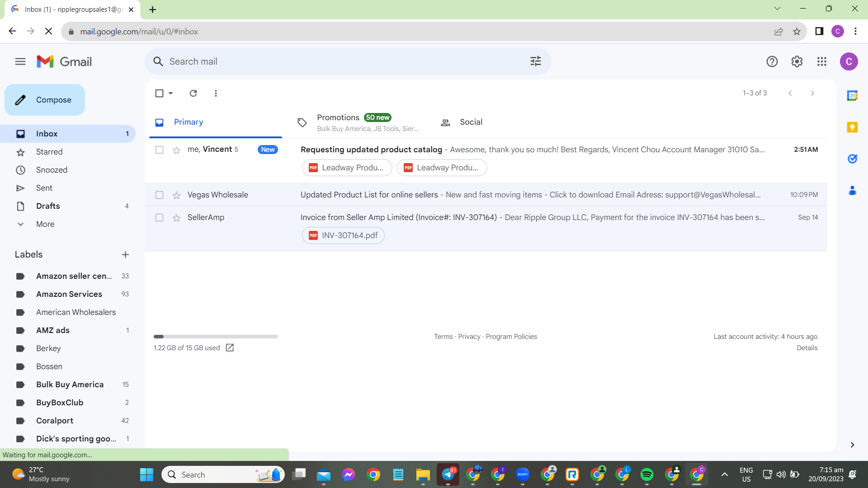Open the Amazon Services label

click(68, 294)
